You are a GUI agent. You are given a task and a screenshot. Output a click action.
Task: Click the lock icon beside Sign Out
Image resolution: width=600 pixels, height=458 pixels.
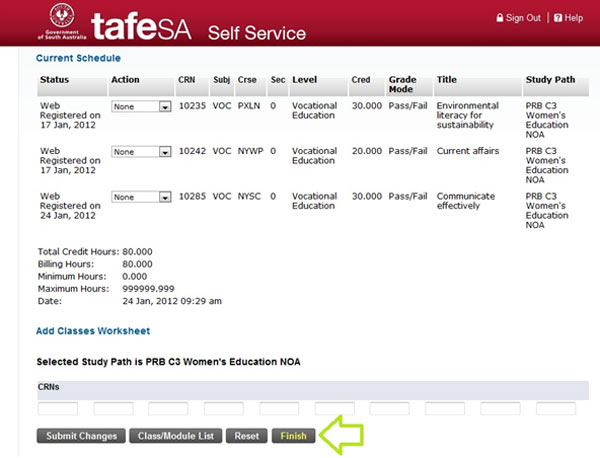pyautogui.click(x=500, y=18)
